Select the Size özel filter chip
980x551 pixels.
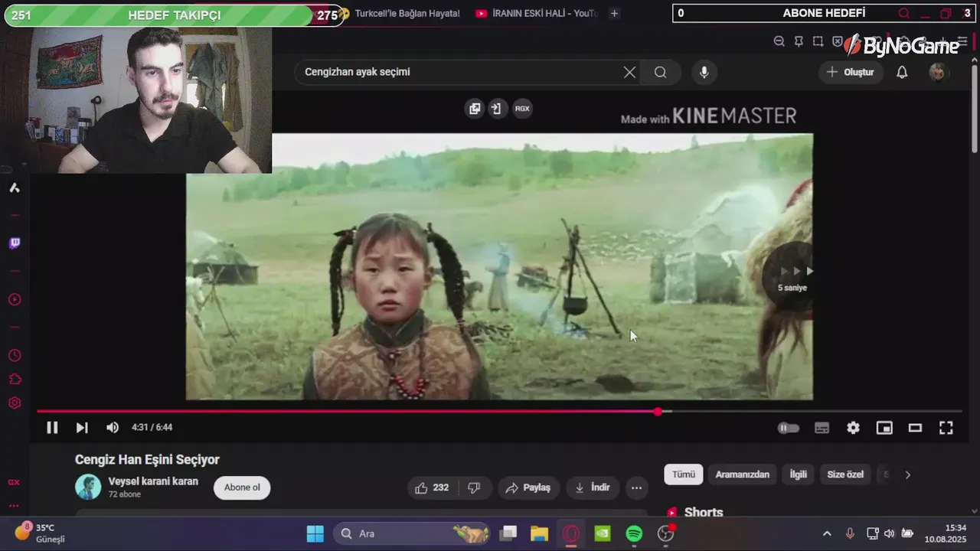click(x=845, y=474)
